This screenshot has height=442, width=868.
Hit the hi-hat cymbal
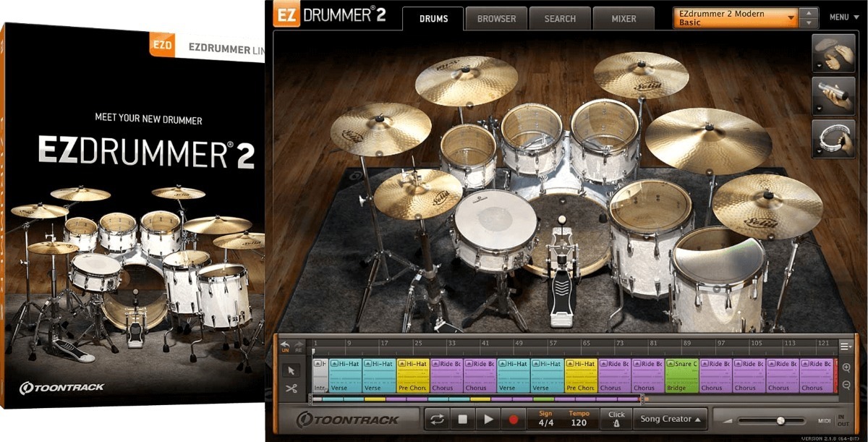[417, 194]
